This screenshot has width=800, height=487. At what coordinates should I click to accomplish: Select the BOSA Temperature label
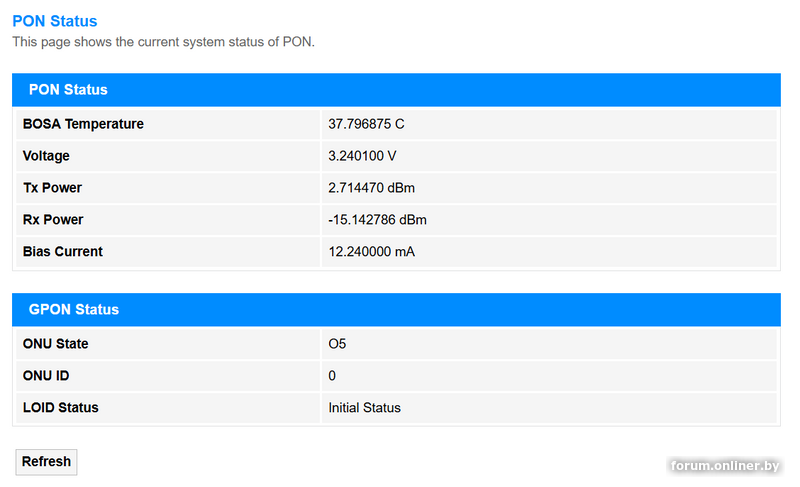coord(83,124)
